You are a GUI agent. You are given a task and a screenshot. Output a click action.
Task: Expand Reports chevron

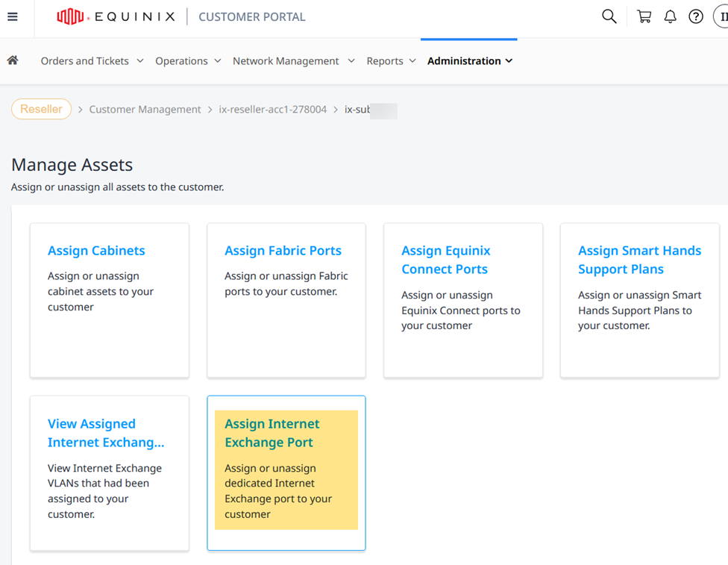pos(412,61)
